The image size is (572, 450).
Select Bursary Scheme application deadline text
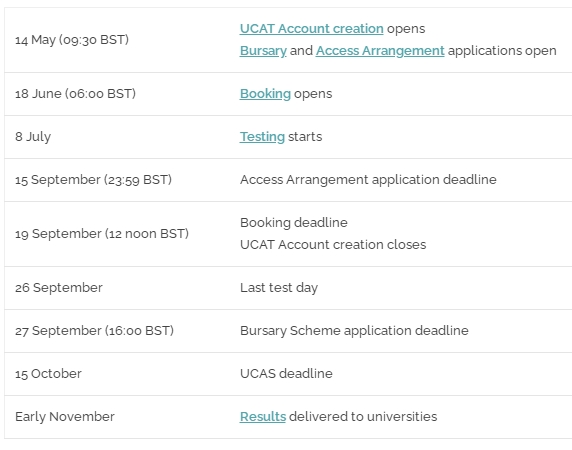pyautogui.click(x=354, y=331)
